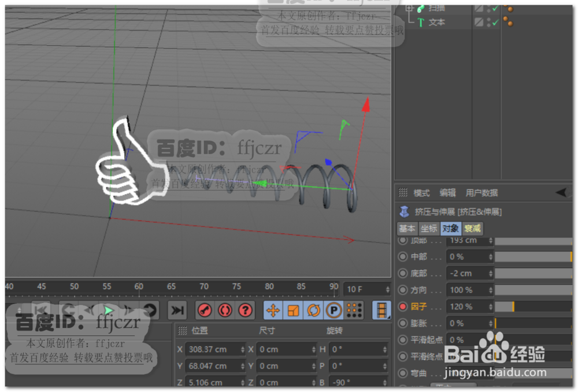Toggle keyframe circle for 底部
The width and height of the screenshot is (578, 392).
click(x=403, y=273)
